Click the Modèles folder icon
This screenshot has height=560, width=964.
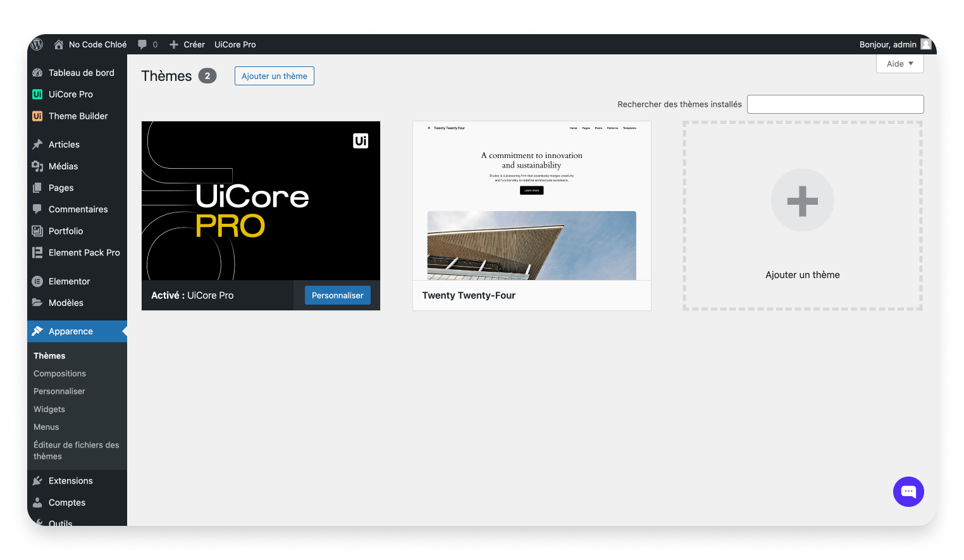click(x=37, y=303)
